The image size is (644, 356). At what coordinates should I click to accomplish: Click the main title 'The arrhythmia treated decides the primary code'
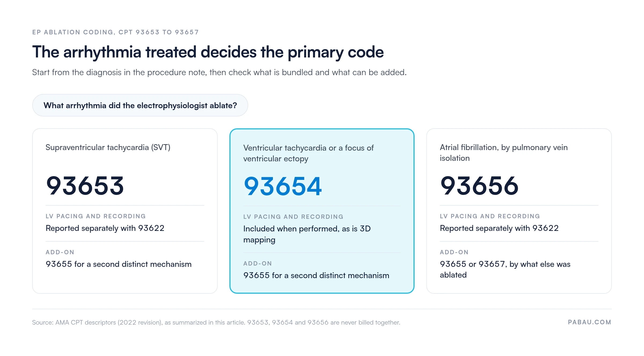coord(208,52)
